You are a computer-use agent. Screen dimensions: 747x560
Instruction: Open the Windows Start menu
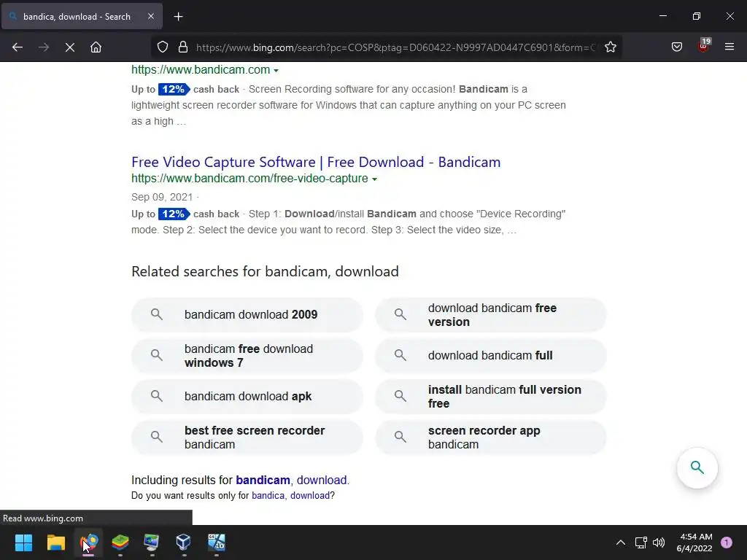23,542
